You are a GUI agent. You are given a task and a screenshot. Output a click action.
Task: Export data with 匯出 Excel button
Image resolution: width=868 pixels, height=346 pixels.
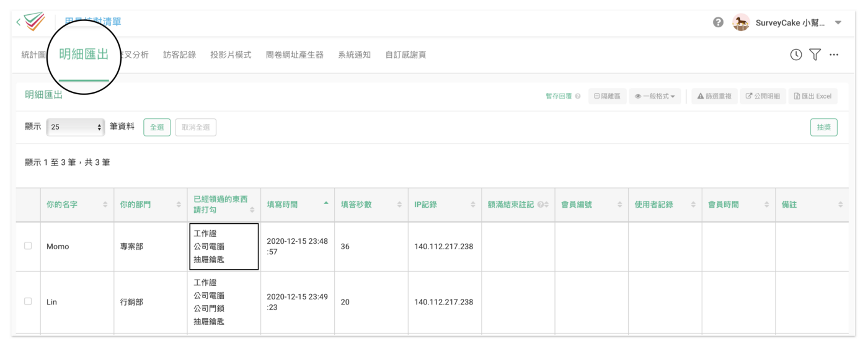pos(813,96)
